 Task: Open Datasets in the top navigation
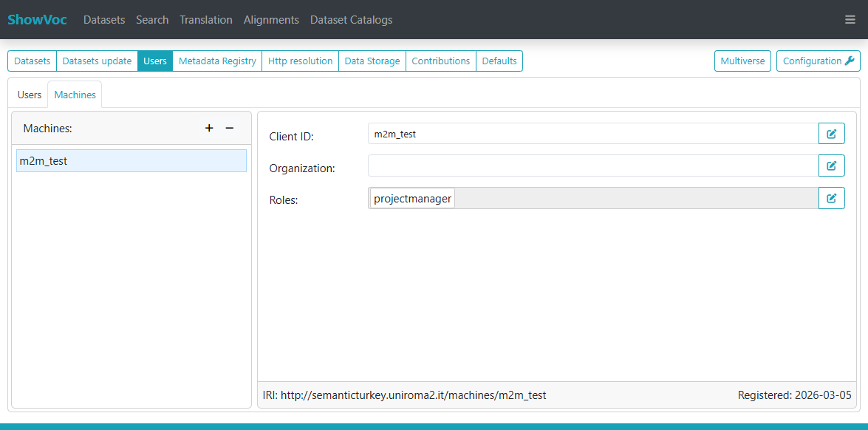click(x=104, y=20)
